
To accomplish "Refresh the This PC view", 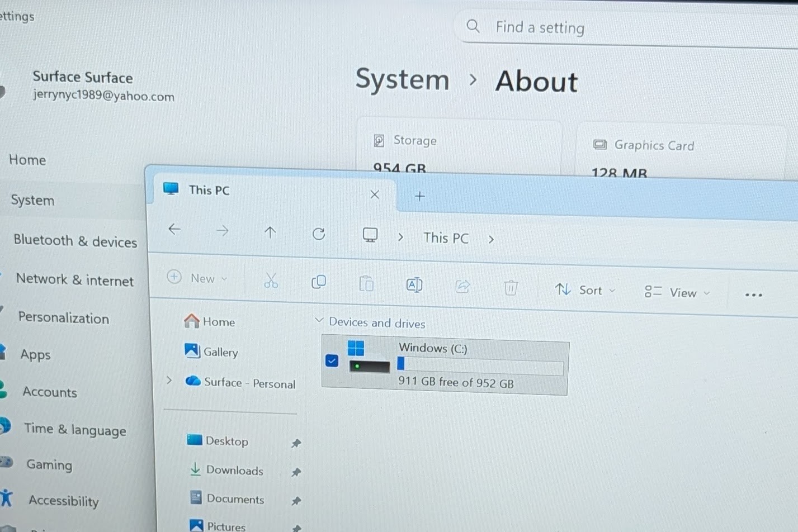I will [x=319, y=234].
